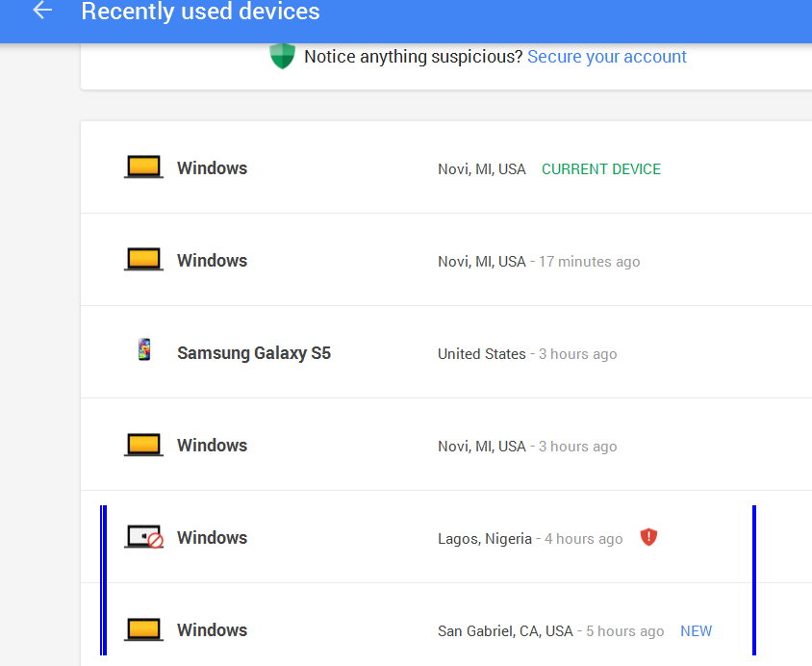The width and height of the screenshot is (812, 666).
Task: Click the blocked laptop icon for the Lagos device
Action: click(x=143, y=536)
